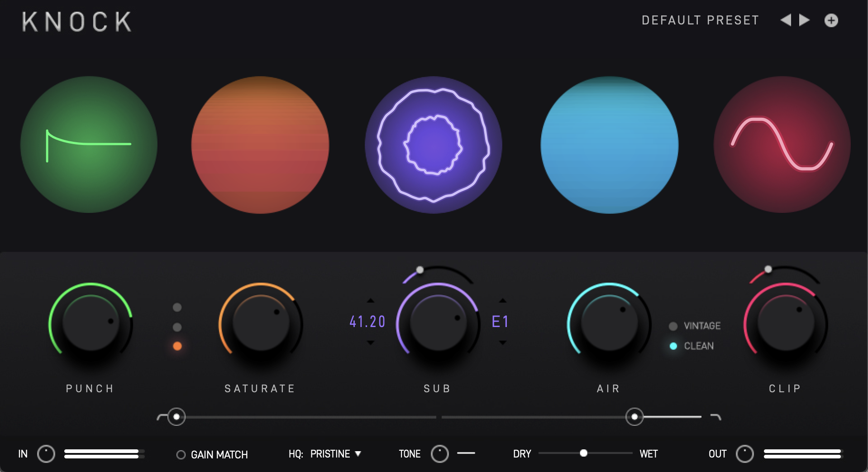Open the HQ PRISTINE quality dropdown

click(x=336, y=454)
